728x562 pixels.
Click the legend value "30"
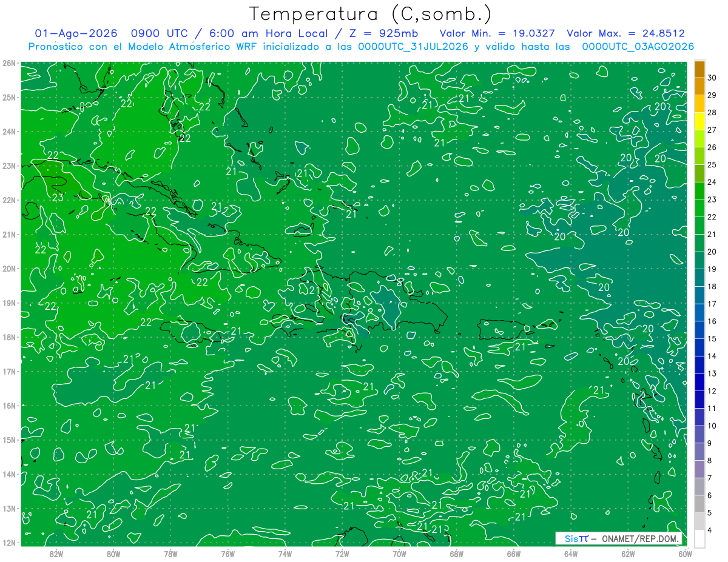point(712,78)
